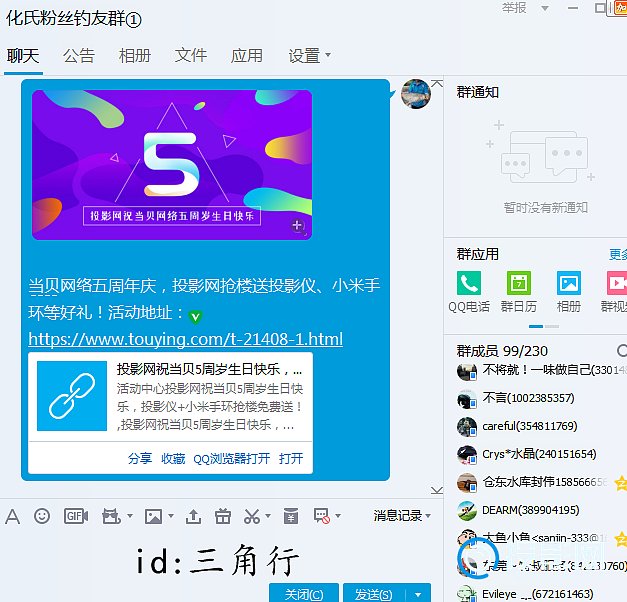Screen dimensions: 627x602
Task: Click the message input field
Action: [x=218, y=560]
